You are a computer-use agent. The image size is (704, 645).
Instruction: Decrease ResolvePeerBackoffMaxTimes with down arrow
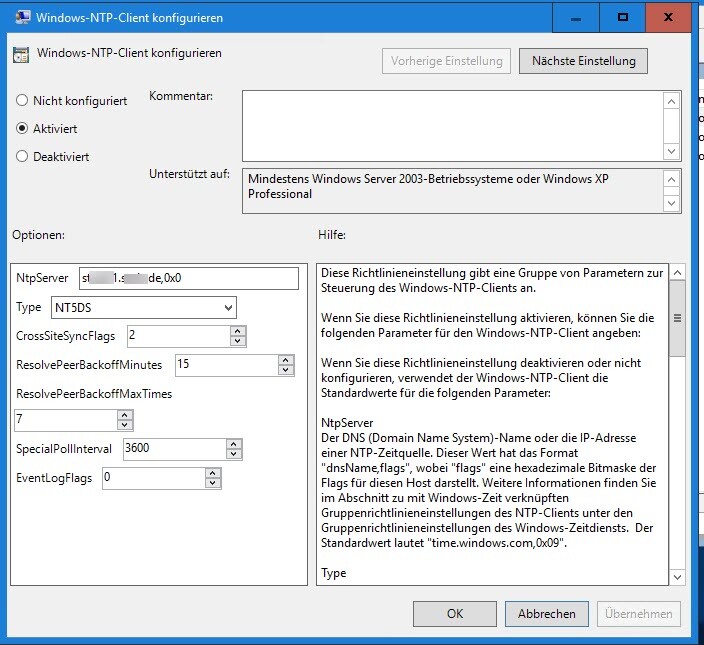pos(124,425)
